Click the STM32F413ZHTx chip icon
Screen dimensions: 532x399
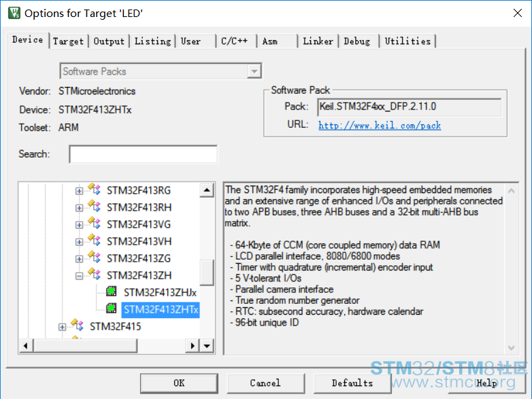click(x=112, y=308)
